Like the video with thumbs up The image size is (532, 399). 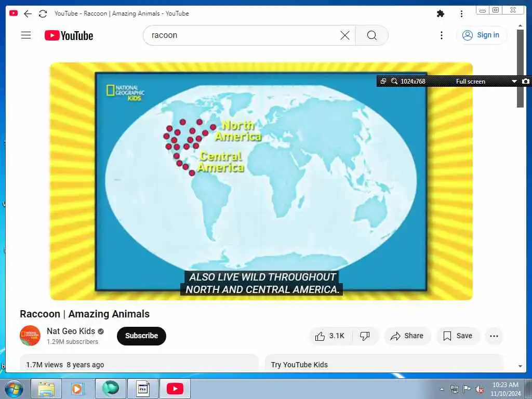click(x=330, y=336)
